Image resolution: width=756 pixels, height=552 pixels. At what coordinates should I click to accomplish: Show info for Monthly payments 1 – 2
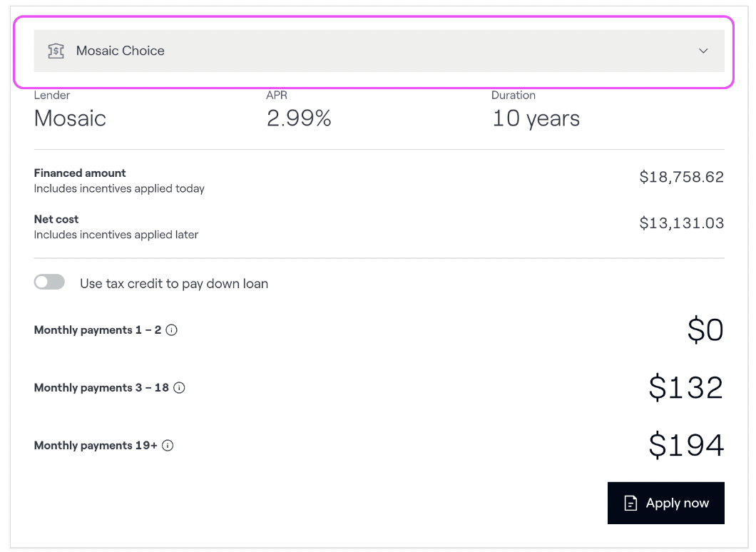(171, 330)
